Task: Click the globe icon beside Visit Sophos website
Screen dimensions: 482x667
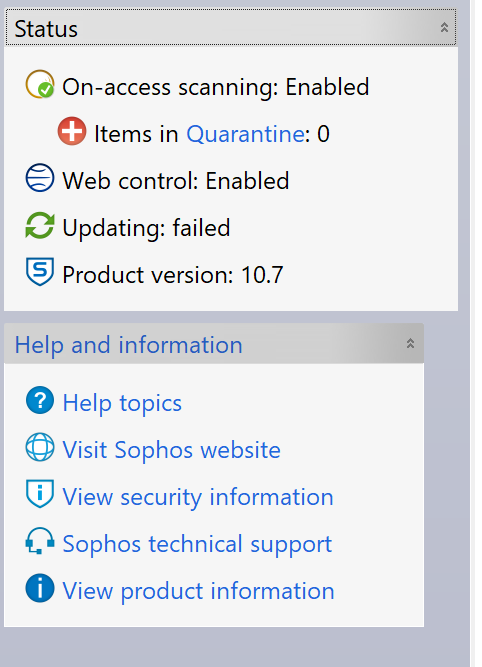Action: pyautogui.click(x=40, y=447)
